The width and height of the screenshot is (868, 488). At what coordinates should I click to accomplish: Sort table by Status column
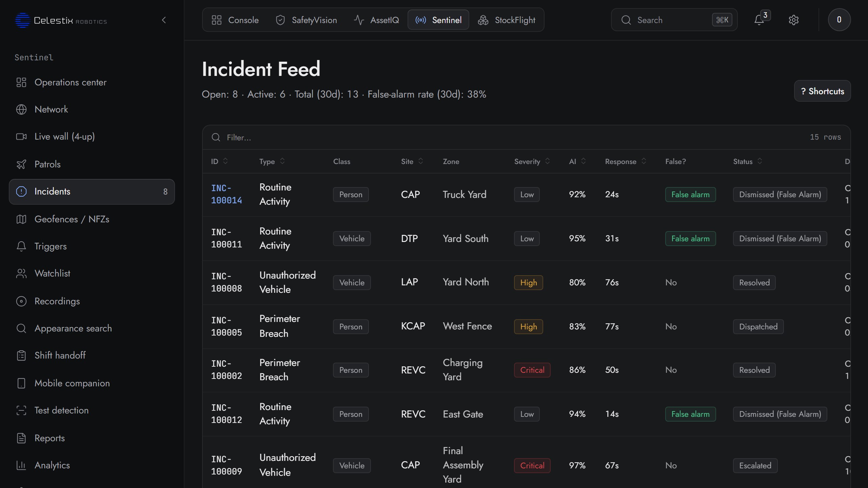(748, 161)
